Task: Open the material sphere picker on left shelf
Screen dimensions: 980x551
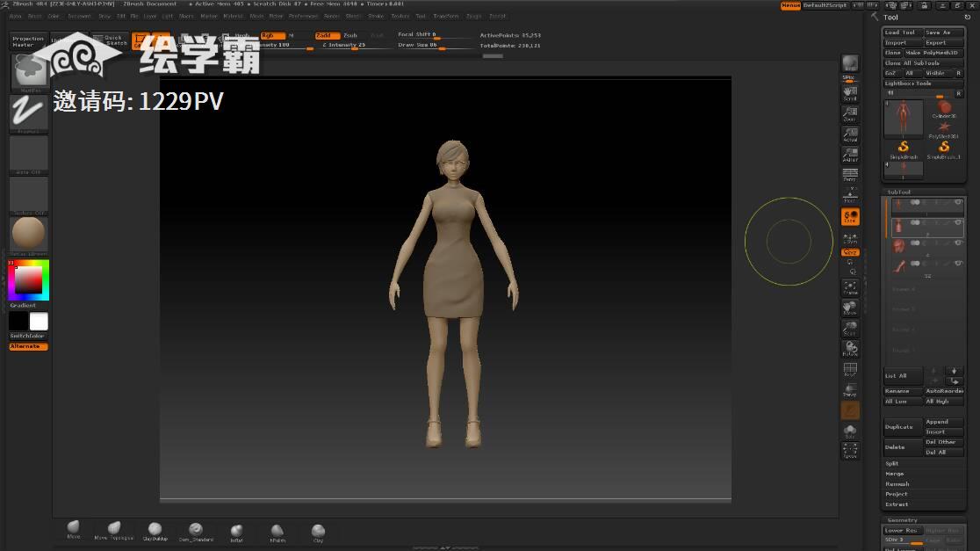Action: coord(28,234)
